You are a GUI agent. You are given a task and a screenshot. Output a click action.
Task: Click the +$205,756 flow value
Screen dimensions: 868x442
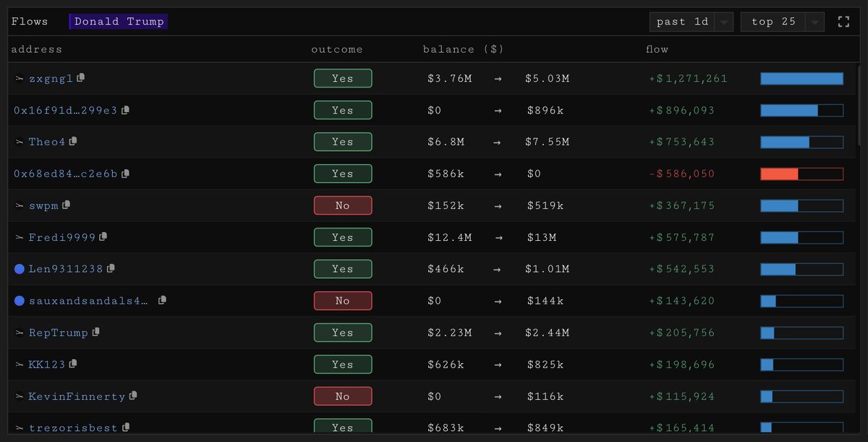(x=681, y=333)
